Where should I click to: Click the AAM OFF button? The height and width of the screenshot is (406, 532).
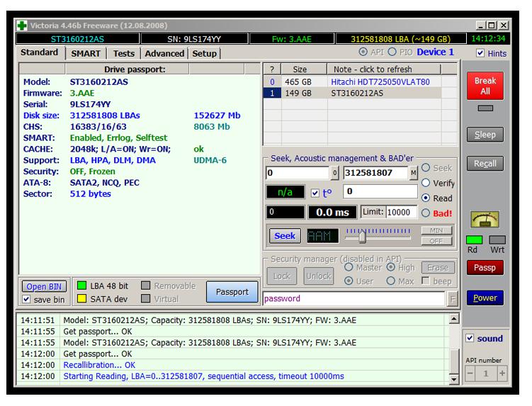(x=436, y=241)
